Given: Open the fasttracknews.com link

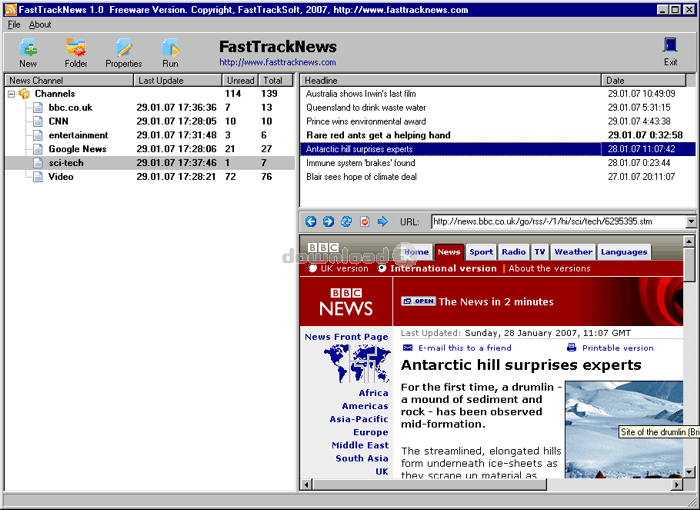Looking at the screenshot, I should click(277, 63).
